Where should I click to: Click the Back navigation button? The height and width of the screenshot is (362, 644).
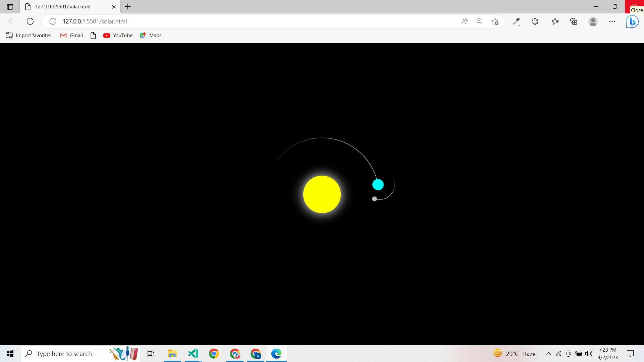pyautogui.click(x=12, y=21)
